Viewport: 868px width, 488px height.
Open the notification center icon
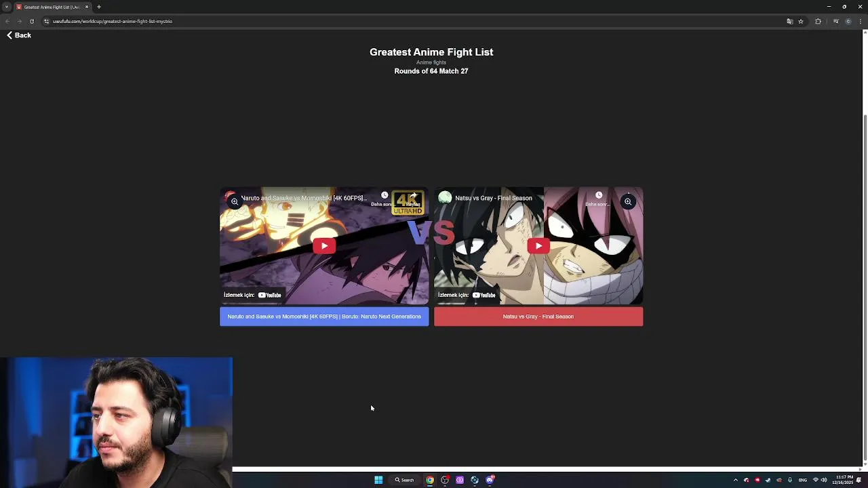[x=859, y=480]
